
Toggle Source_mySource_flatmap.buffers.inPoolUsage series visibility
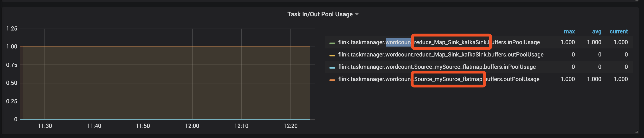(437, 67)
